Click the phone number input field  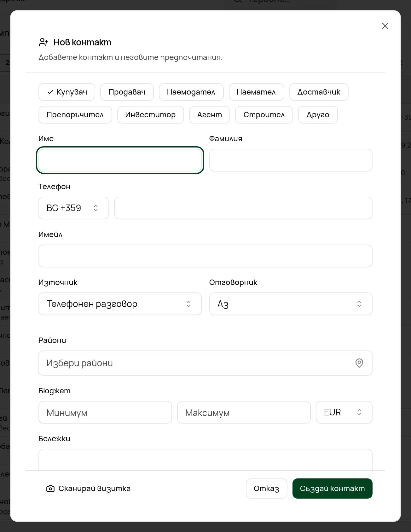pyautogui.click(x=243, y=208)
